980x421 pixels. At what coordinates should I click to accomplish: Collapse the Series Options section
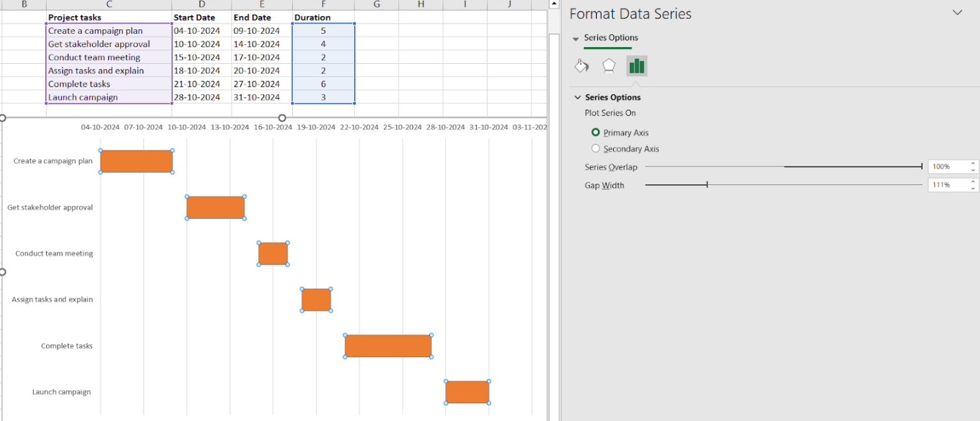pyautogui.click(x=578, y=97)
